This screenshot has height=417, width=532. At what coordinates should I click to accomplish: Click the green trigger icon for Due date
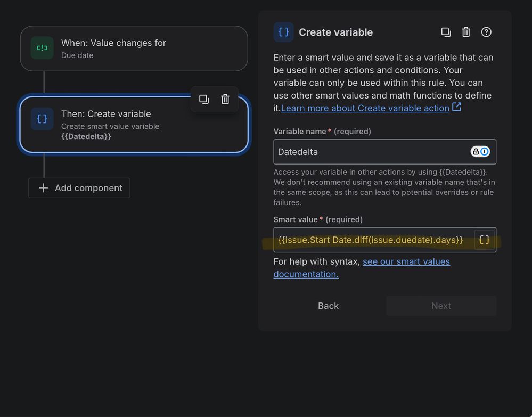tap(42, 48)
